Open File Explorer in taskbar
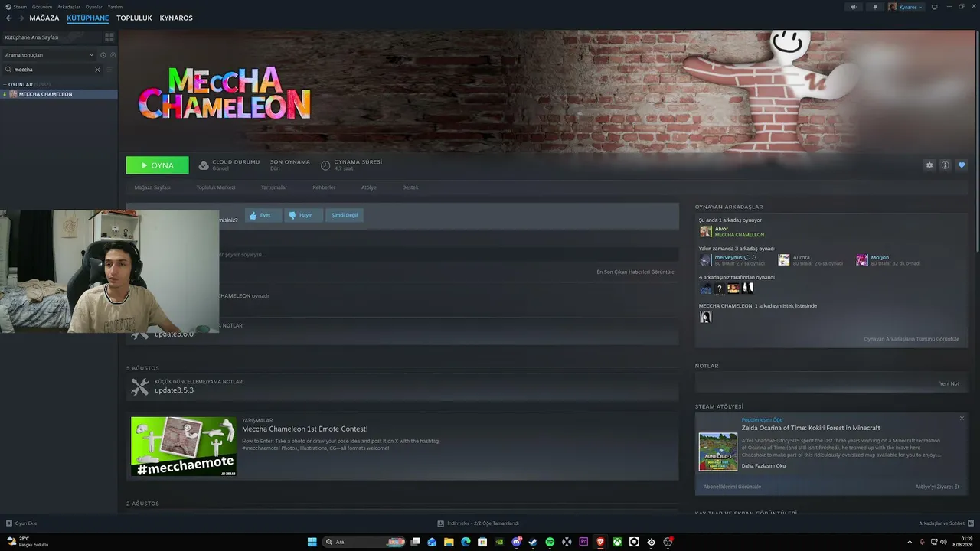The width and height of the screenshot is (980, 551). 449,542
